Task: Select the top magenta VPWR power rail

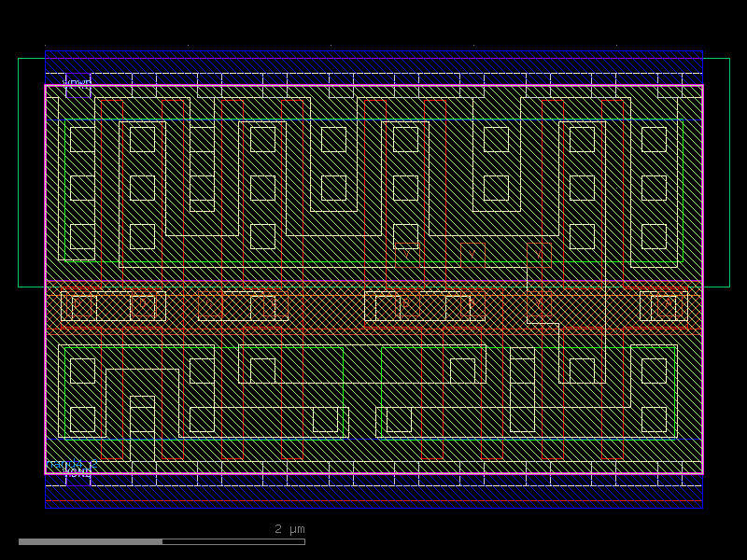Action: coord(373,87)
